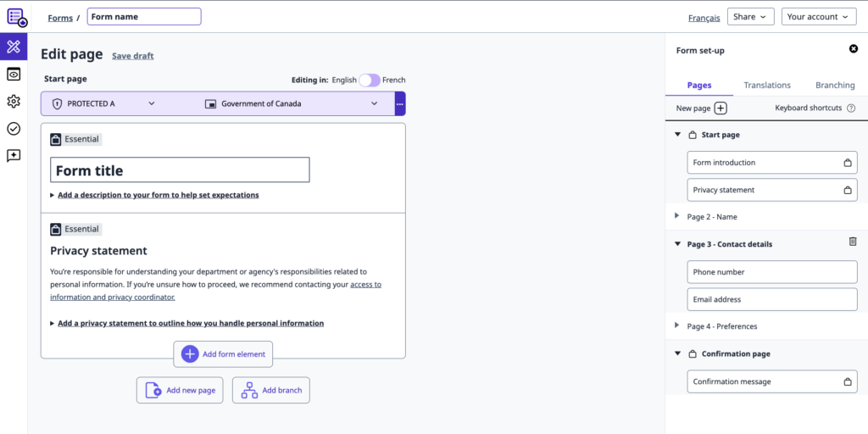Open the Share dropdown
The image size is (868, 434).
tap(750, 17)
